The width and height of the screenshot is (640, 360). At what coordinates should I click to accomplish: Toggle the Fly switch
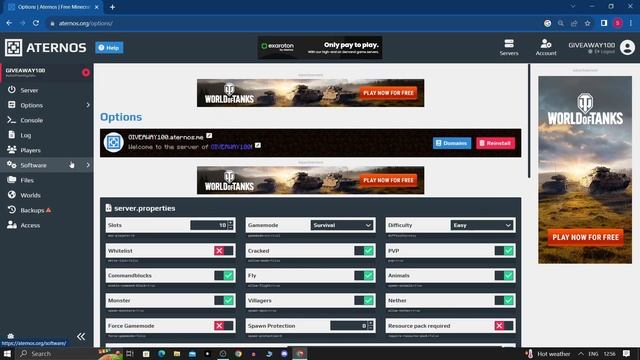click(364, 276)
